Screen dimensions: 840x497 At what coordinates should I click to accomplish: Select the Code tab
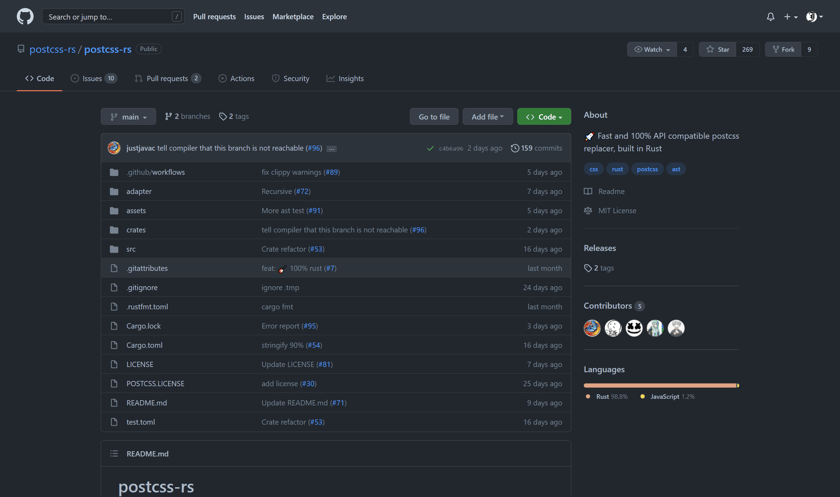[x=40, y=78]
